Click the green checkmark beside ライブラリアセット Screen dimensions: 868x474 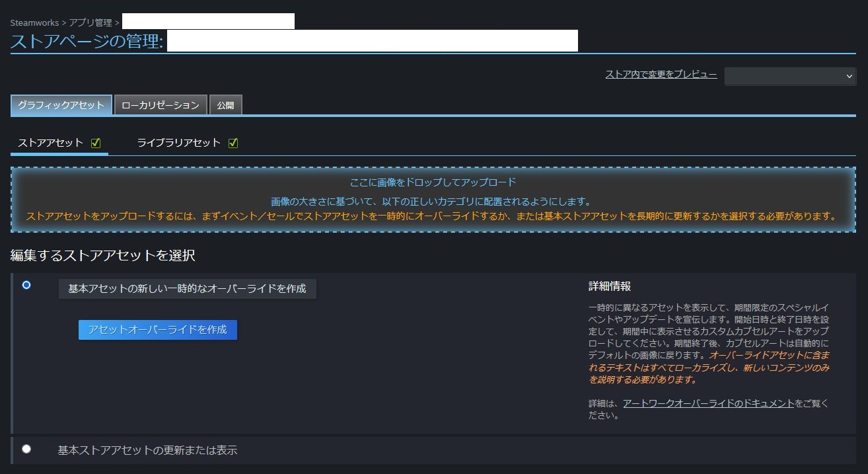point(233,143)
